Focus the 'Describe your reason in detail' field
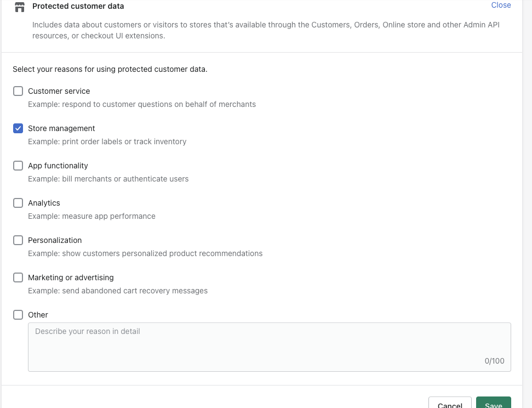532x408 pixels. 269,347
